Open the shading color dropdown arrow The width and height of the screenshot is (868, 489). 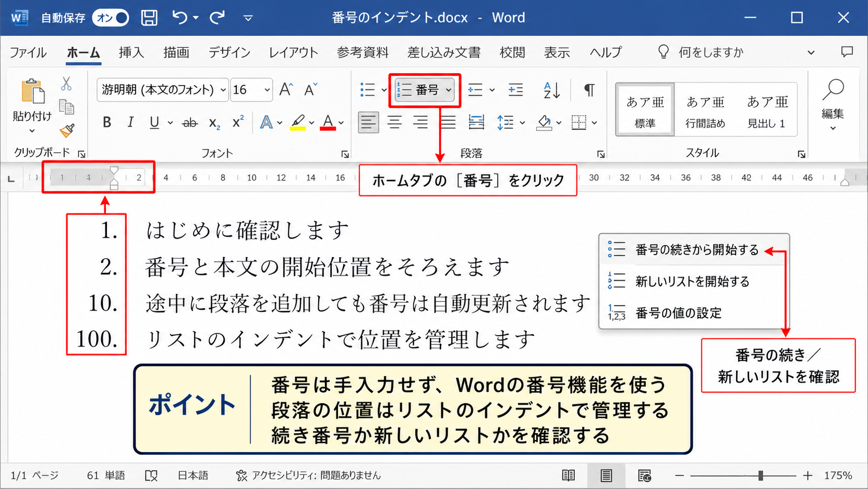click(x=559, y=123)
